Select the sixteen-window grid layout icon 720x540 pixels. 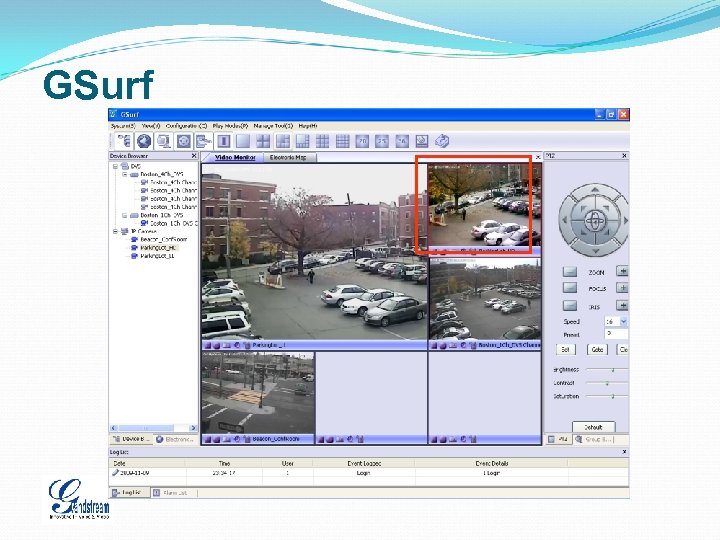click(x=343, y=141)
